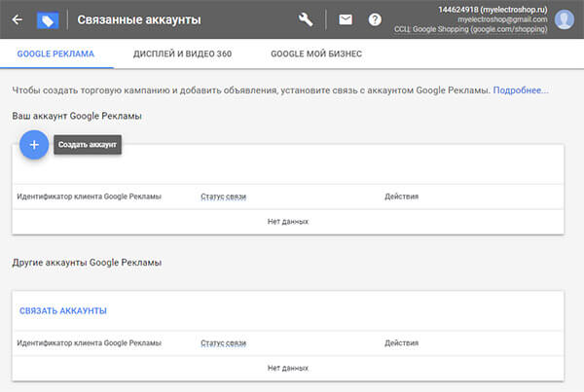This screenshot has width=584, height=392.
Task: Open the user profile avatar
Action: pos(565,19)
